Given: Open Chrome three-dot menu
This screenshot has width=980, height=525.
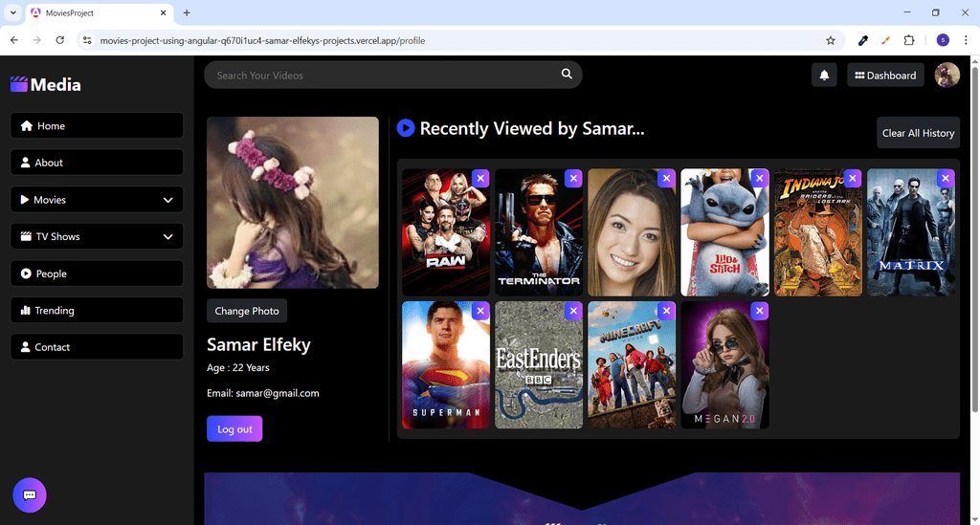Looking at the screenshot, I should [x=966, y=40].
